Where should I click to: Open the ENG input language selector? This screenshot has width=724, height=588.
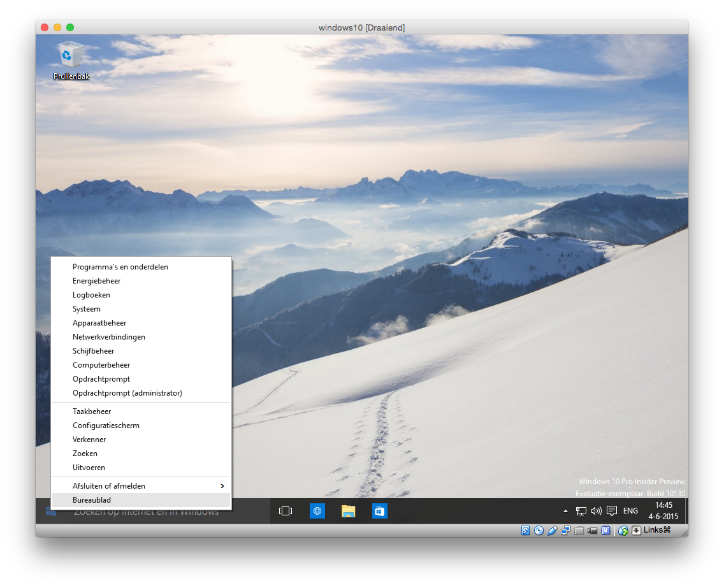(630, 511)
